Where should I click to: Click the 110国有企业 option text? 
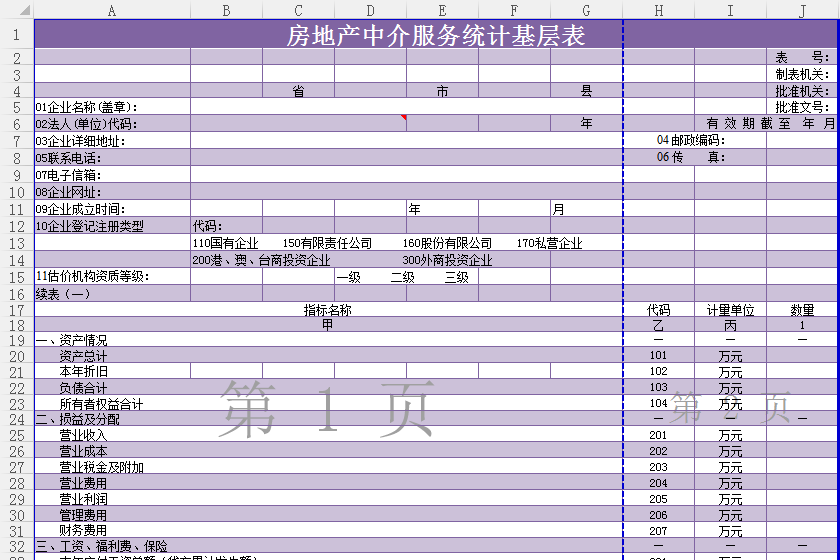click(x=225, y=243)
